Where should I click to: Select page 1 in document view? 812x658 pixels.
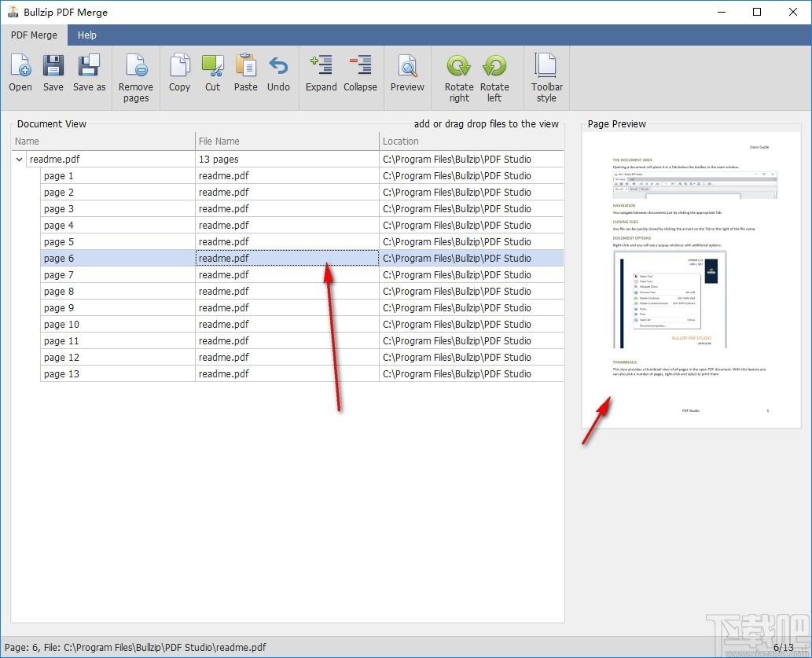pos(302,175)
